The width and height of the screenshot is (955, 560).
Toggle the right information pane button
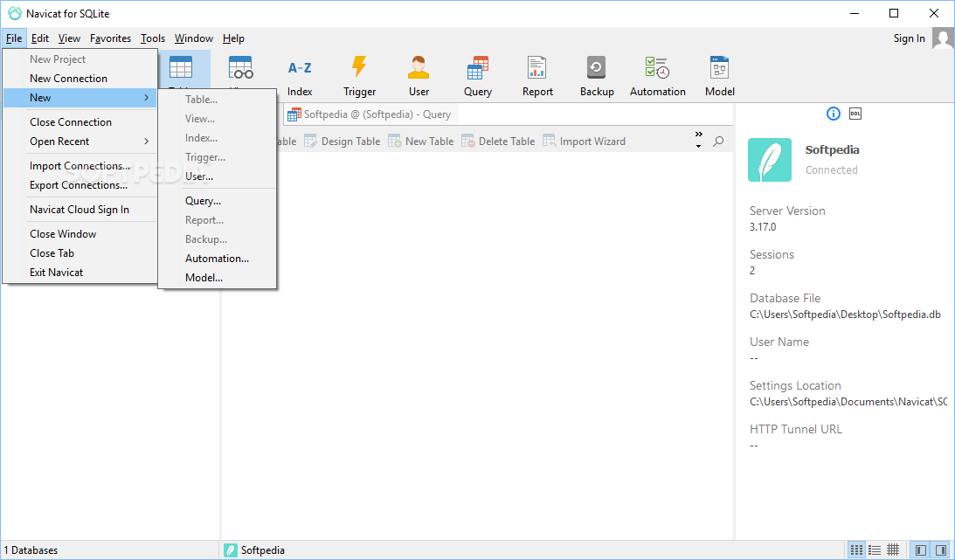(941, 550)
